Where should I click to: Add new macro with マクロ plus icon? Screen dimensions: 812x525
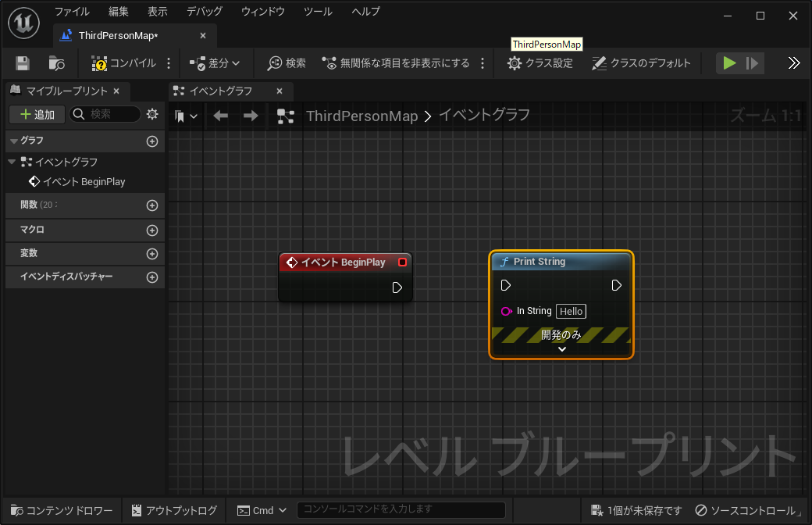tap(152, 230)
